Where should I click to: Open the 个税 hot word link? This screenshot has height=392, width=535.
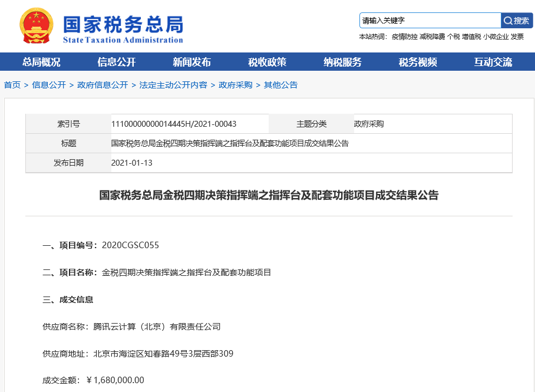point(454,37)
